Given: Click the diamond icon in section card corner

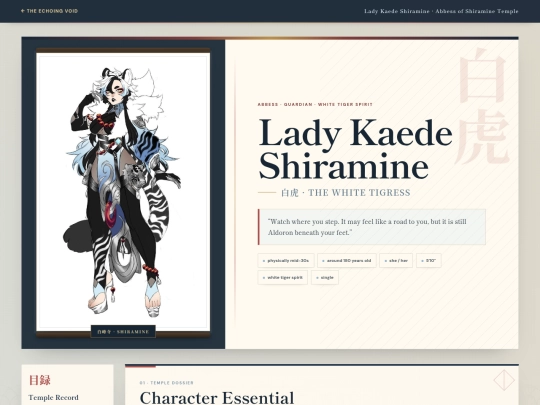Looking at the screenshot, I should tap(504, 380).
